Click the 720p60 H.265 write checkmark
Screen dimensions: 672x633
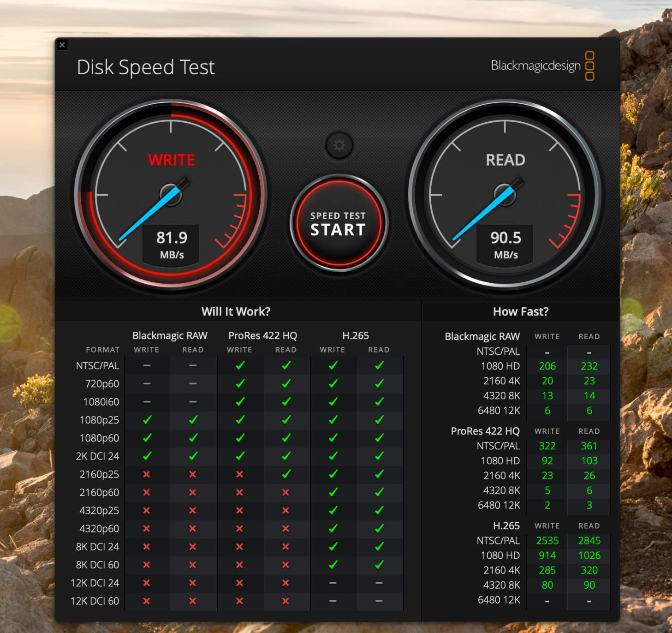333,383
